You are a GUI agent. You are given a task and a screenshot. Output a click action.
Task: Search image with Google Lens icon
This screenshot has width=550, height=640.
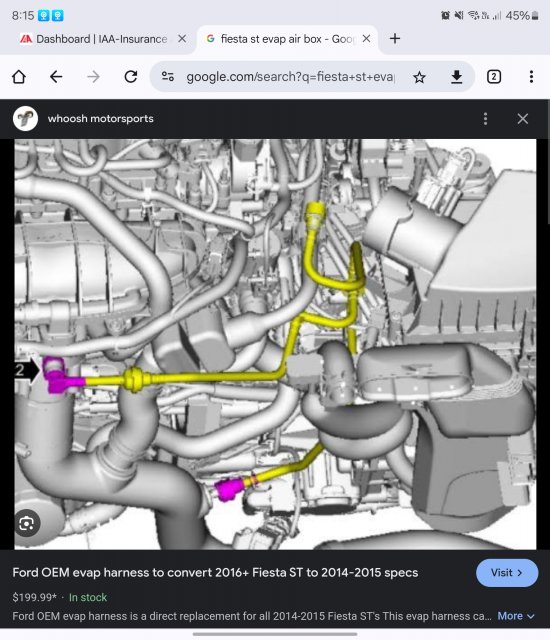pos(27,523)
